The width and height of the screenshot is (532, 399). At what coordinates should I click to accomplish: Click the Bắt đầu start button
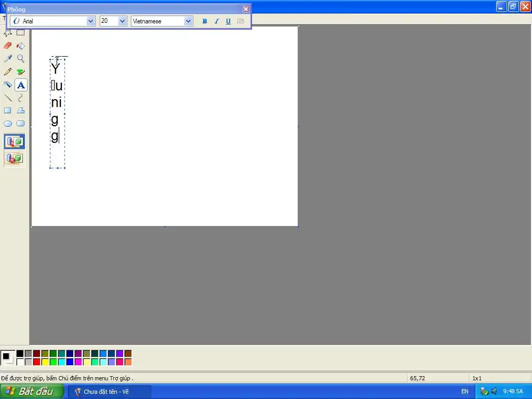pos(32,391)
